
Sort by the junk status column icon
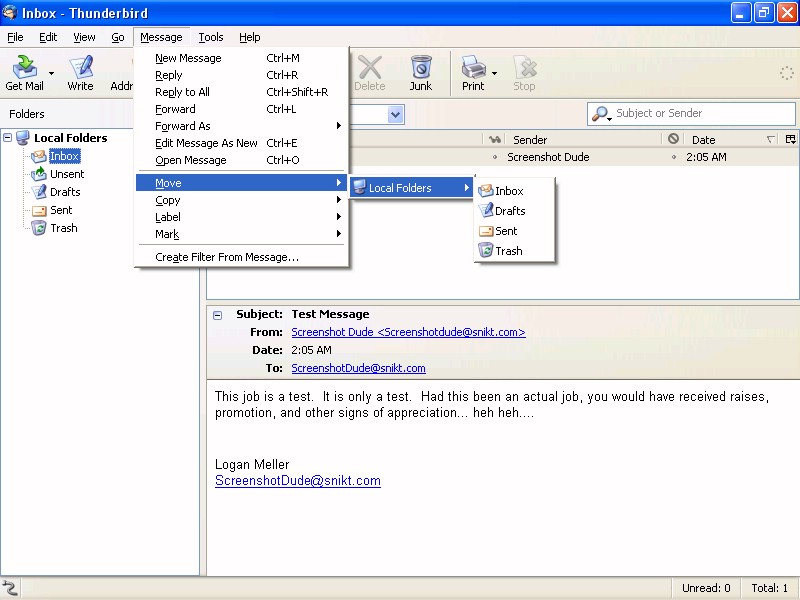[x=673, y=139]
